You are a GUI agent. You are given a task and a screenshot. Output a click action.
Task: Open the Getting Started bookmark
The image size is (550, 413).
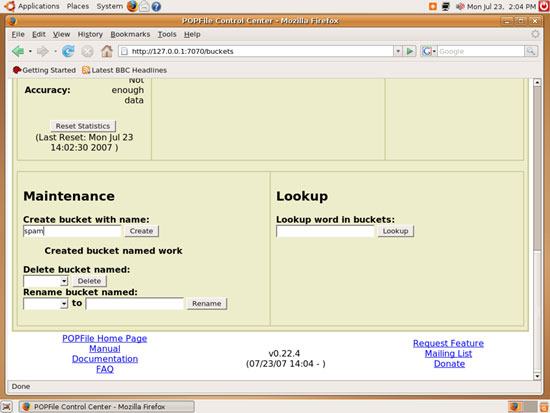(x=44, y=70)
